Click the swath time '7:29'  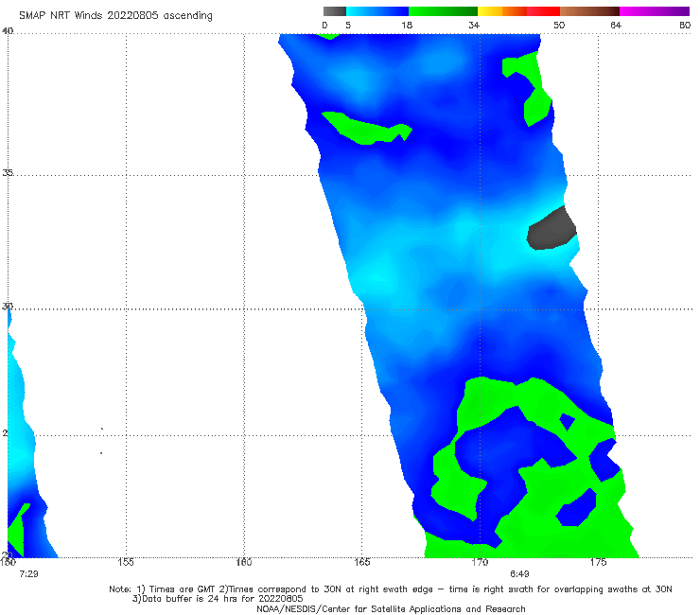point(28,574)
